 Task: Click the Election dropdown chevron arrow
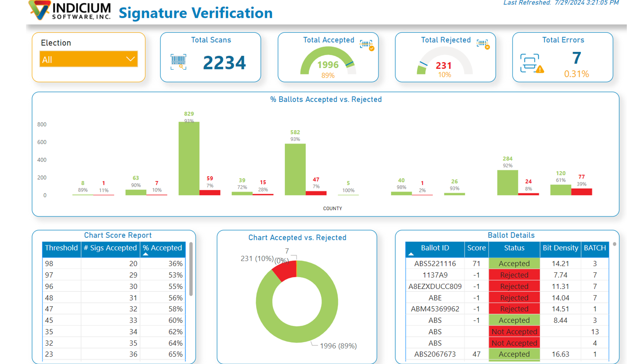click(x=131, y=59)
